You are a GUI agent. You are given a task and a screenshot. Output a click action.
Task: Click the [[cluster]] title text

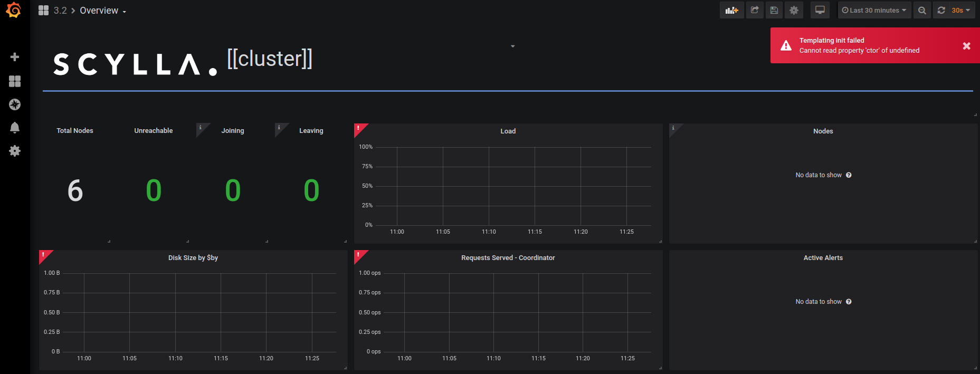(270, 59)
